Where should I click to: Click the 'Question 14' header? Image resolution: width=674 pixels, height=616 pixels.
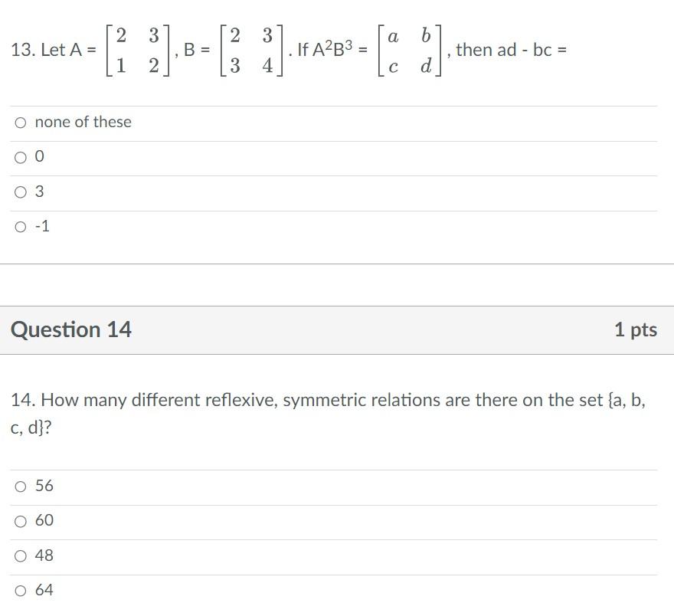(70, 329)
